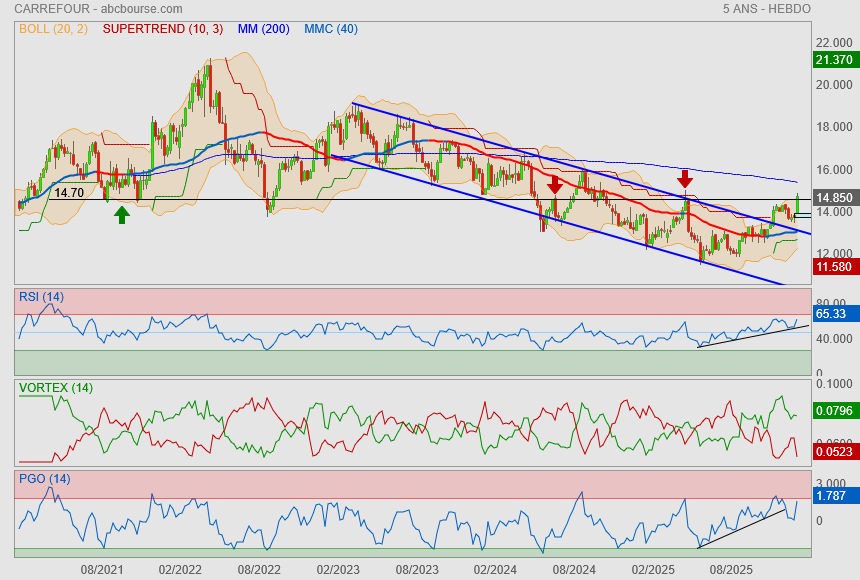Screen dimensions: 860x580
Task: Click the 5 ANS - HEBDO period label
Action: pos(766,9)
